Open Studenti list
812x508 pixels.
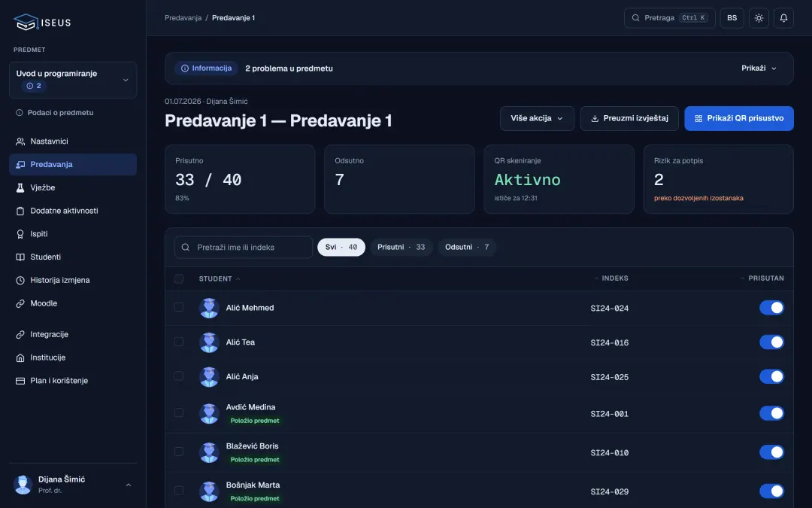coord(73,257)
